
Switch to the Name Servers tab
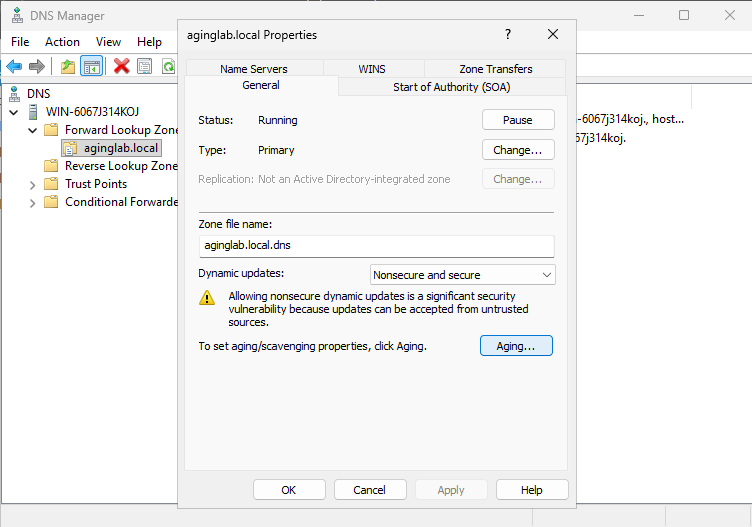[x=254, y=69]
